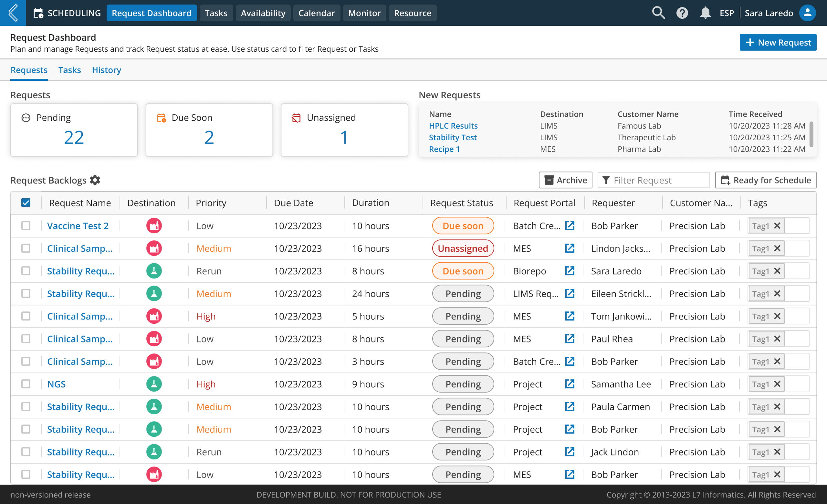827x504 pixels.
Task: Open the help question mark icon
Action: (x=682, y=13)
